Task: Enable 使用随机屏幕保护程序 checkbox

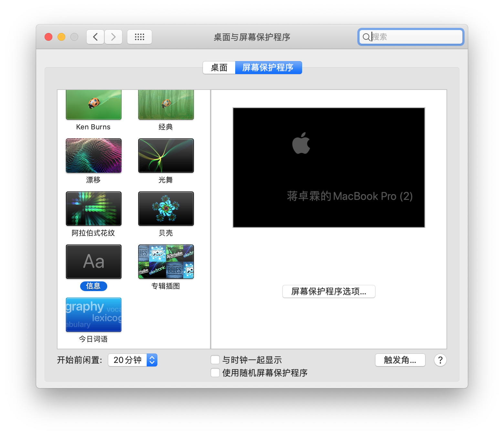Action: tap(215, 373)
